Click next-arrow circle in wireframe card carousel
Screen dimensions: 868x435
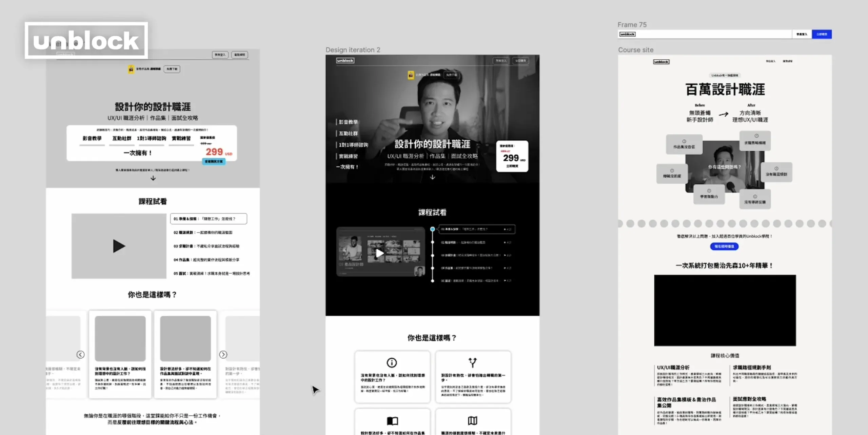223,355
